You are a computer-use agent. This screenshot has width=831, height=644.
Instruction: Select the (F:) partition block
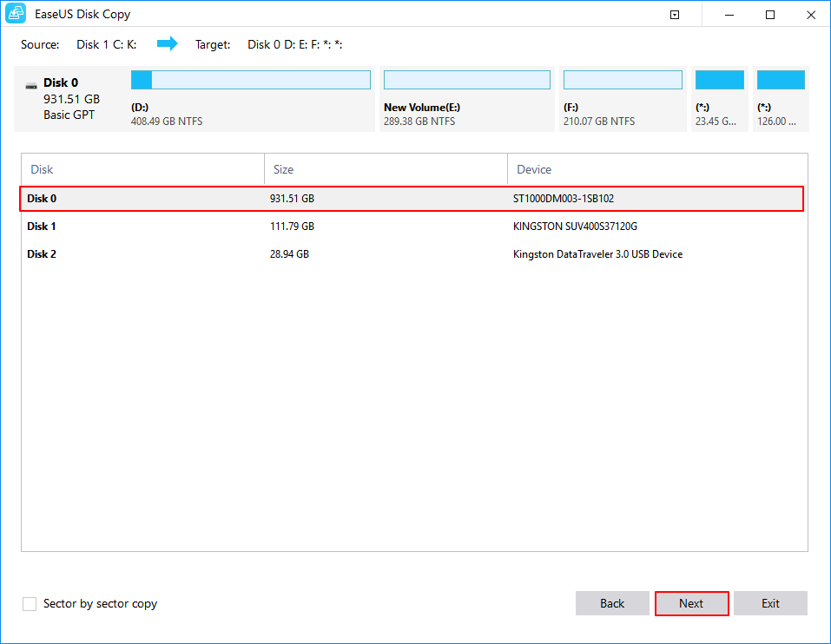(x=622, y=100)
